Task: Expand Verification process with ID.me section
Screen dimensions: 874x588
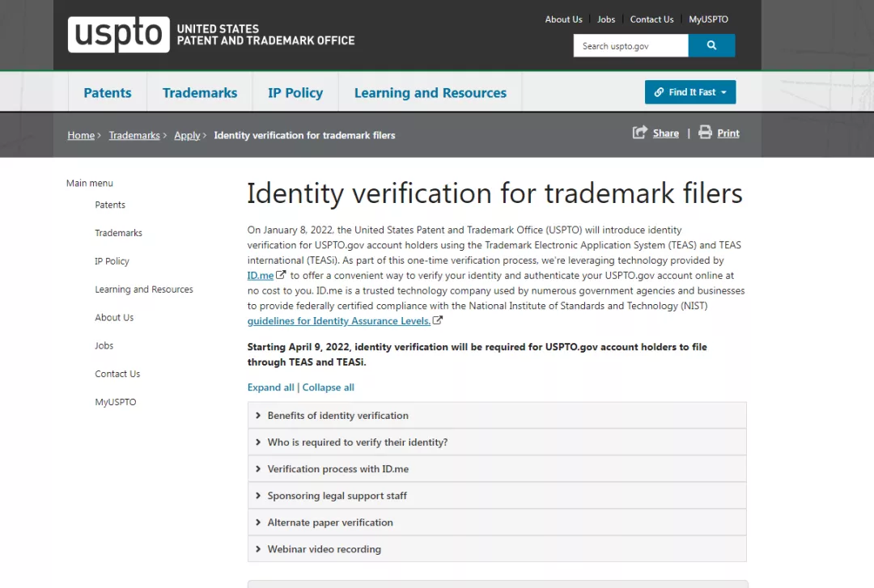Action: click(x=337, y=469)
